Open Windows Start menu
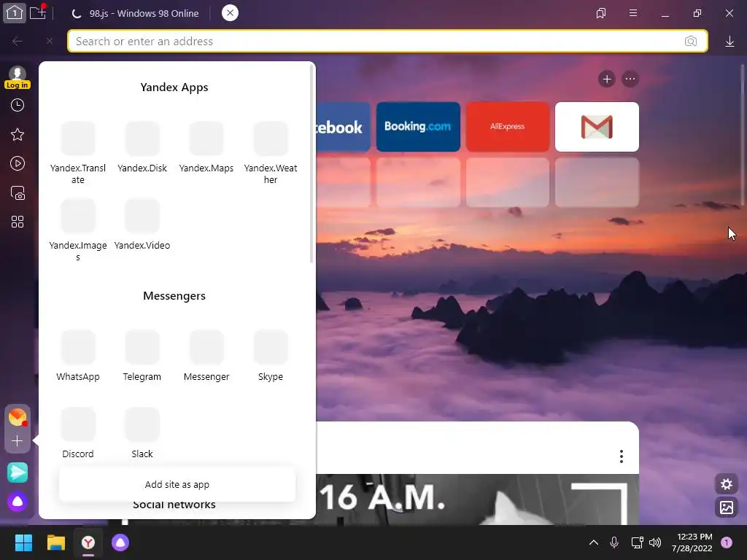The width and height of the screenshot is (747, 560). (23, 542)
